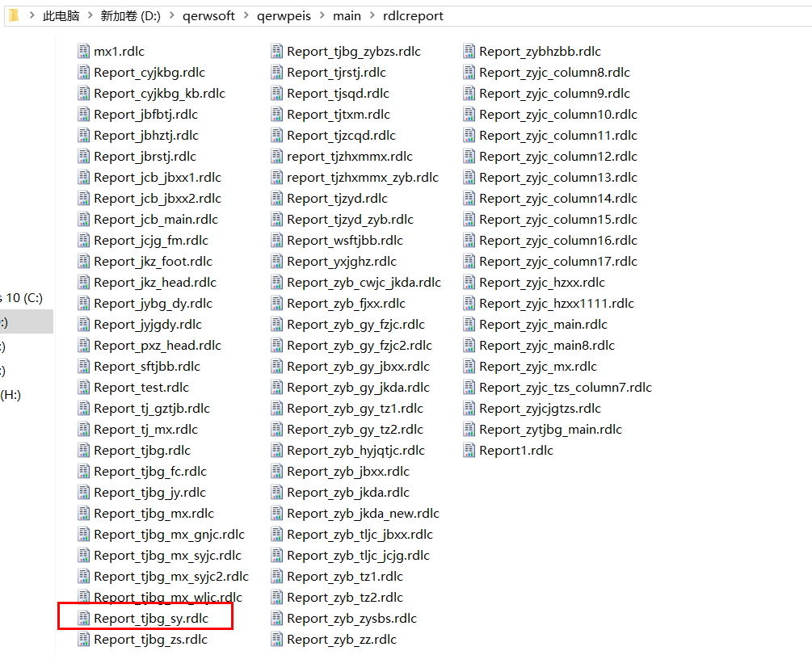Expand the chevron after main in path
Viewport: 812px width, 672px height.
[372, 15]
